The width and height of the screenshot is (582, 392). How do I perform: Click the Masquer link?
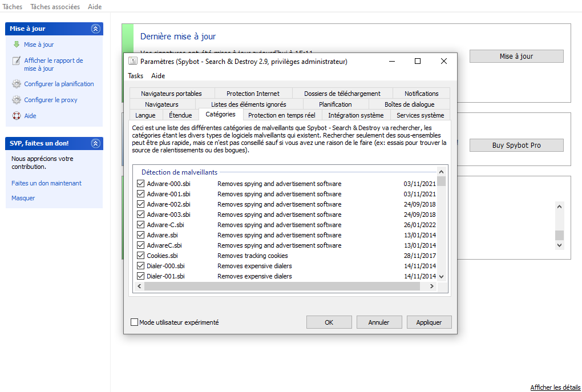(x=23, y=198)
